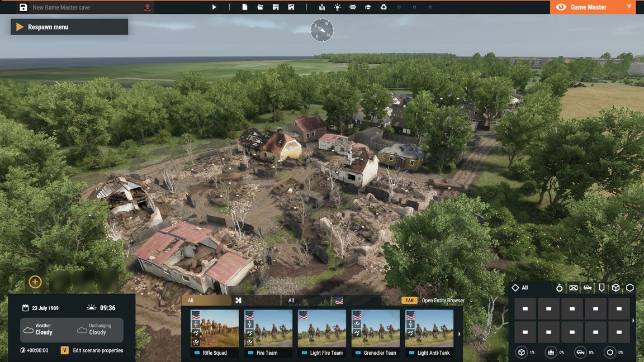
Task: Select the US flag faction tab
Action: 339,301
